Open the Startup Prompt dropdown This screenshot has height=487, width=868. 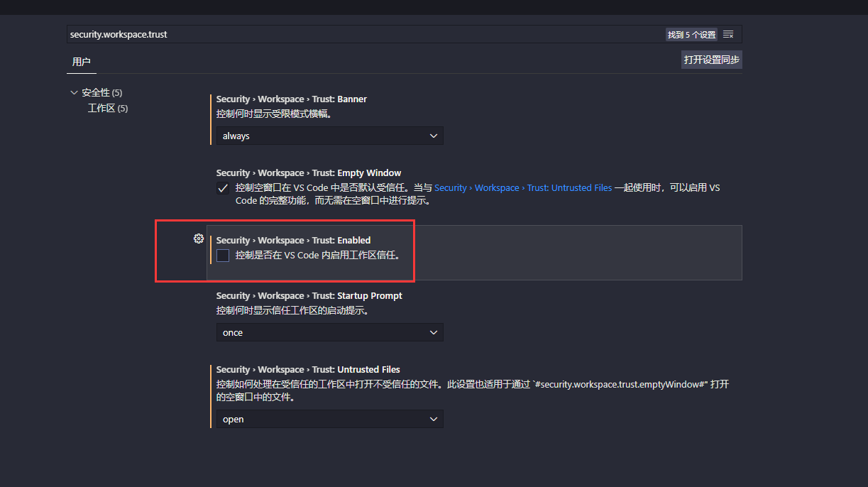pos(329,332)
